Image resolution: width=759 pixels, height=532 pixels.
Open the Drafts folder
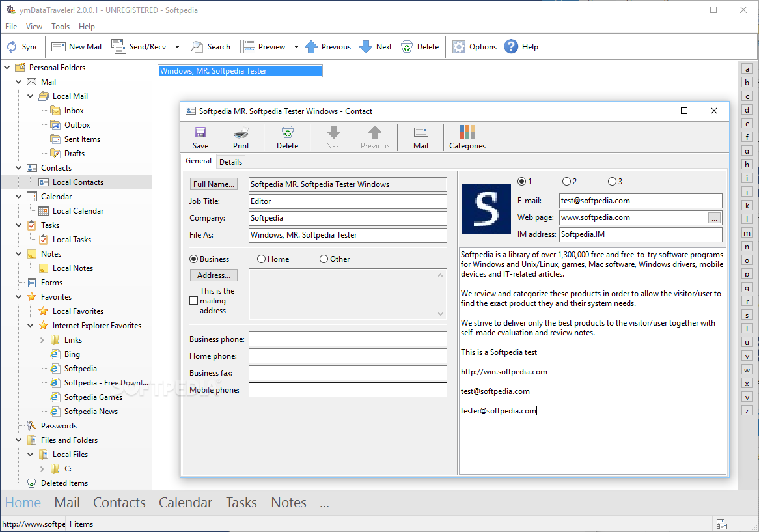(x=74, y=154)
